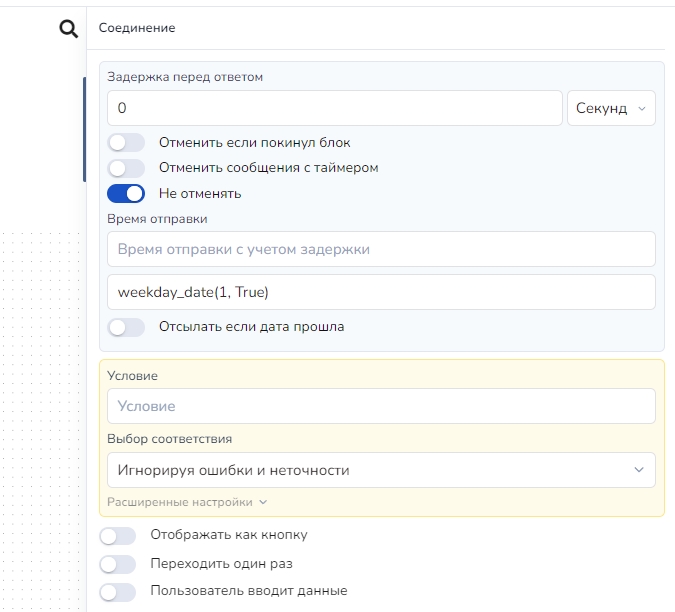Enable the Переходить один раз switch
675x612 pixels.
[x=118, y=564]
